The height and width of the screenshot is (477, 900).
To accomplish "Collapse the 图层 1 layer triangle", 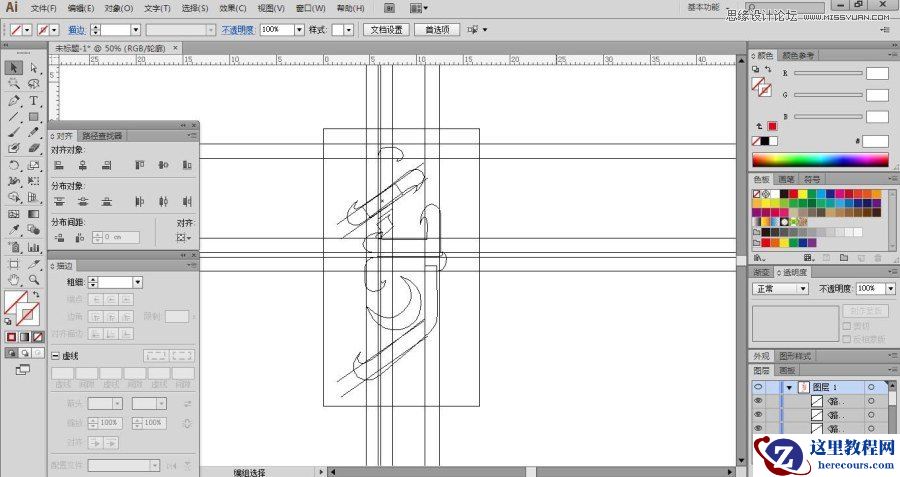I will 790,388.
